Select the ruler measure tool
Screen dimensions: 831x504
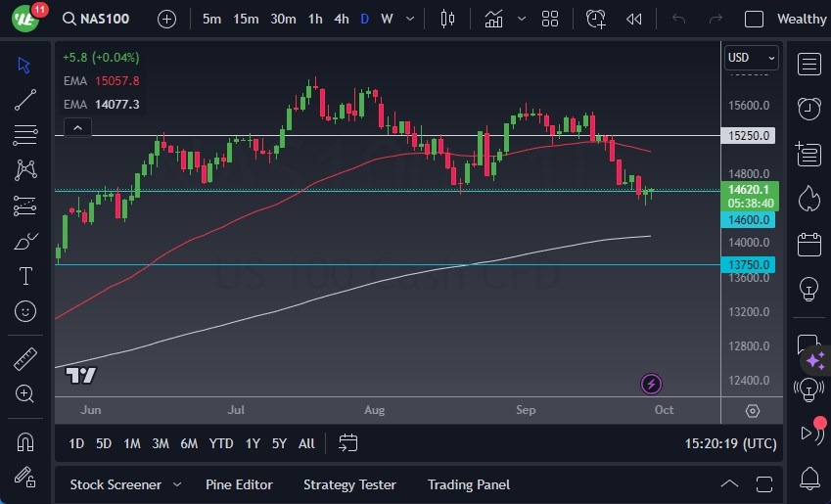click(25, 359)
